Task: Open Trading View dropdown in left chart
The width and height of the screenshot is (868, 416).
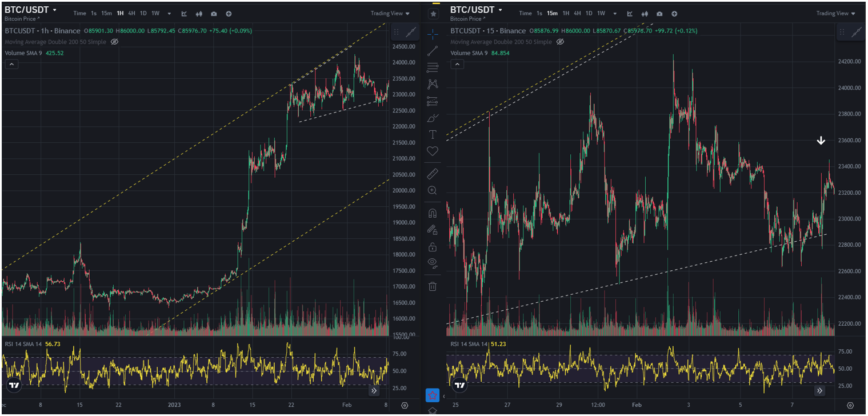Action: point(390,13)
